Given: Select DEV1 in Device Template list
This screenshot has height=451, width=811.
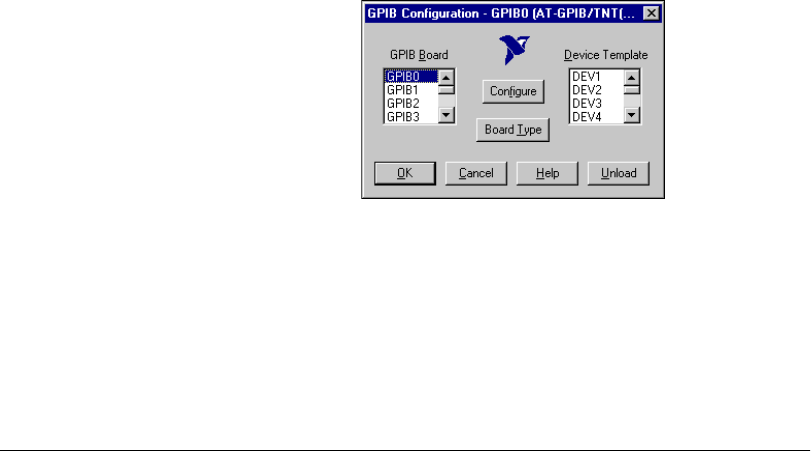Looking at the screenshot, I should tap(596, 77).
